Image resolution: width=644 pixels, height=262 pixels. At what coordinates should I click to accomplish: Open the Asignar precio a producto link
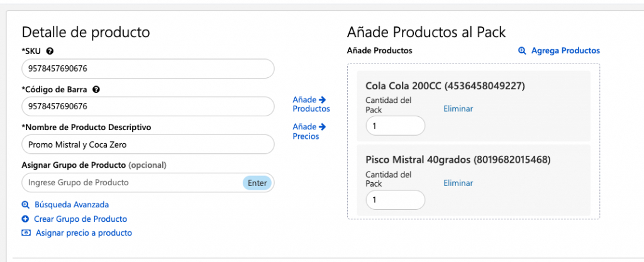tap(84, 233)
